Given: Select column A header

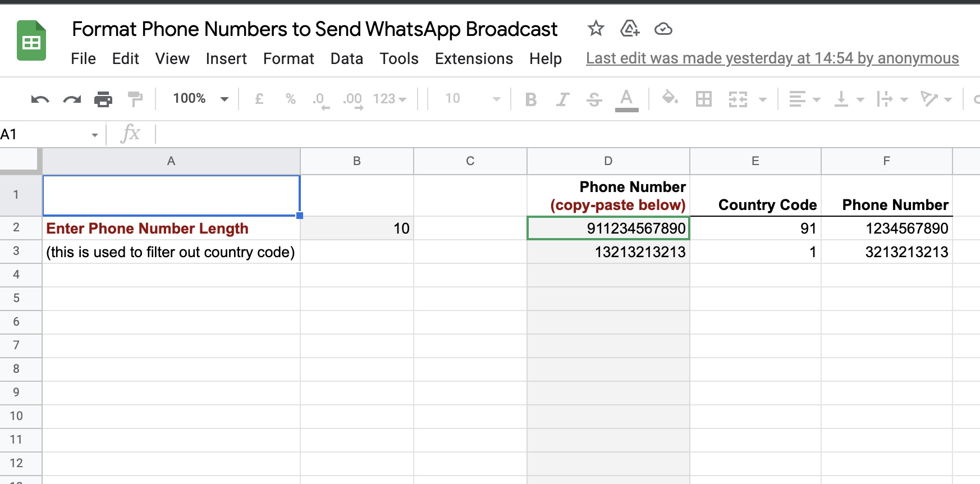Looking at the screenshot, I should pyautogui.click(x=171, y=161).
